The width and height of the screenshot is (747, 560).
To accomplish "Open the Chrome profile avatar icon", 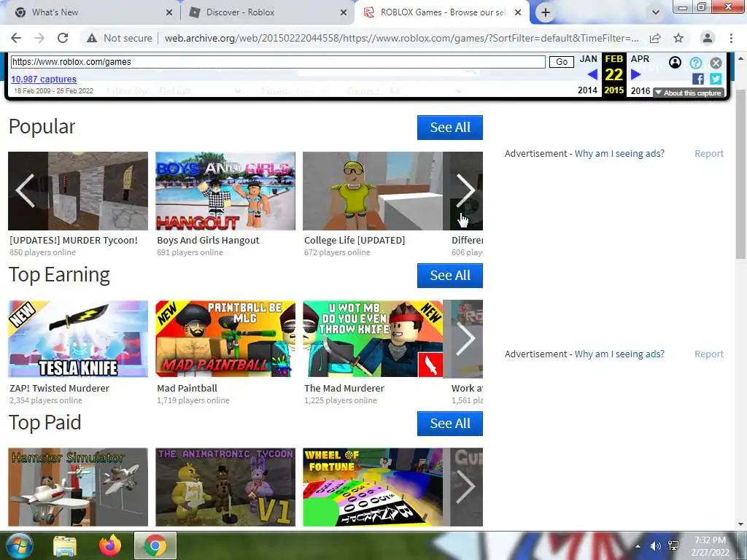I will (708, 38).
